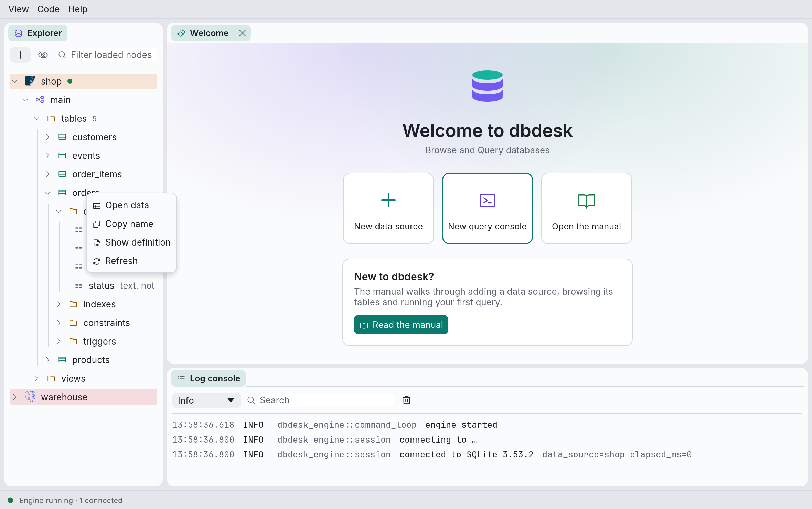Expand the warehouse data source

pos(14,397)
